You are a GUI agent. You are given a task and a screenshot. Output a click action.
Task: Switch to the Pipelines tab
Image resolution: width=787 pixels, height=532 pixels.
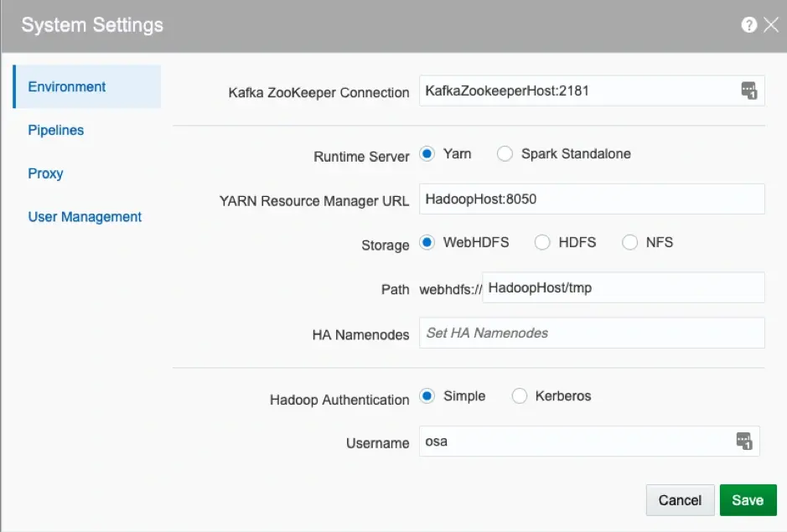point(55,130)
